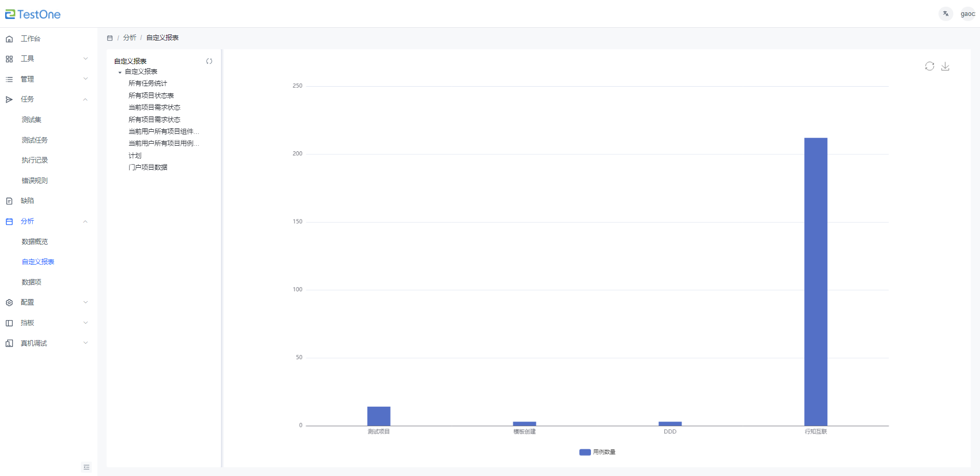Viewport: 980px width, 476px height.
Task: Collapse the 任务 menu section
Action: pyautogui.click(x=85, y=100)
